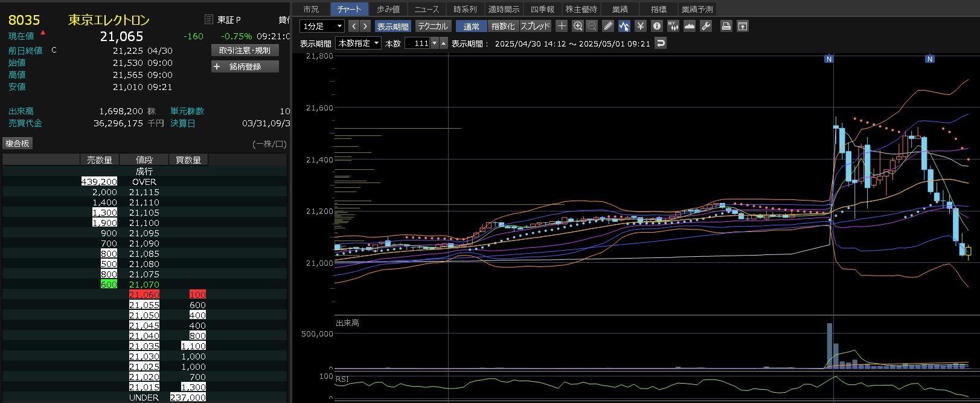Image resolution: width=980 pixels, height=403 pixels.
Task: Open the ニュース tab
Action: (x=427, y=9)
